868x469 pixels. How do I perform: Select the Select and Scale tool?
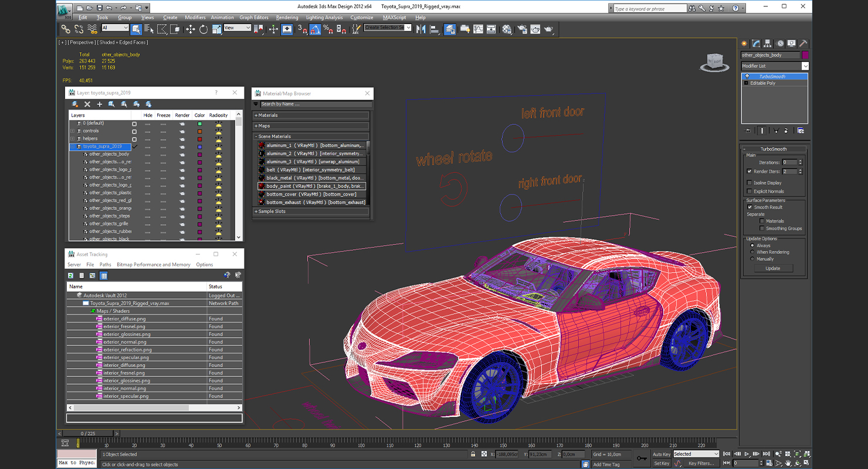[216, 29]
